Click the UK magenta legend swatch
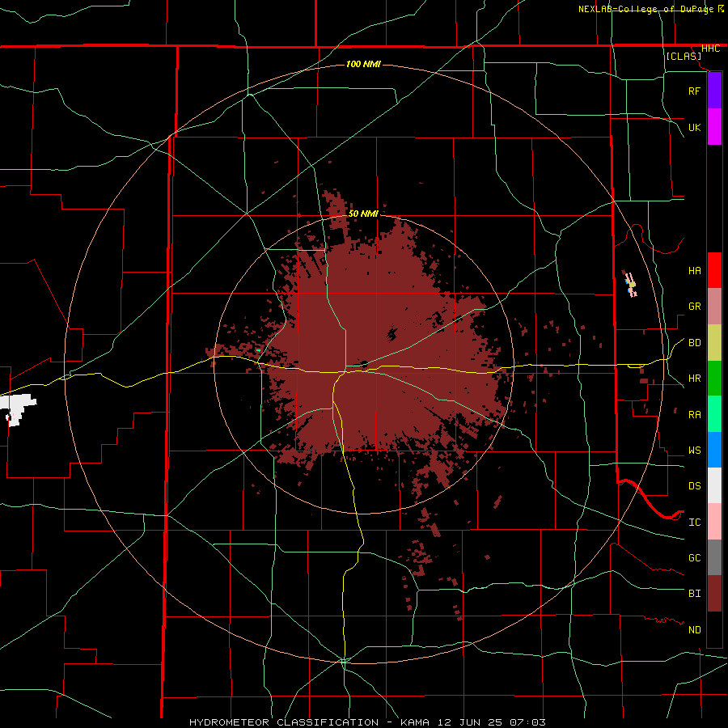 click(714, 127)
